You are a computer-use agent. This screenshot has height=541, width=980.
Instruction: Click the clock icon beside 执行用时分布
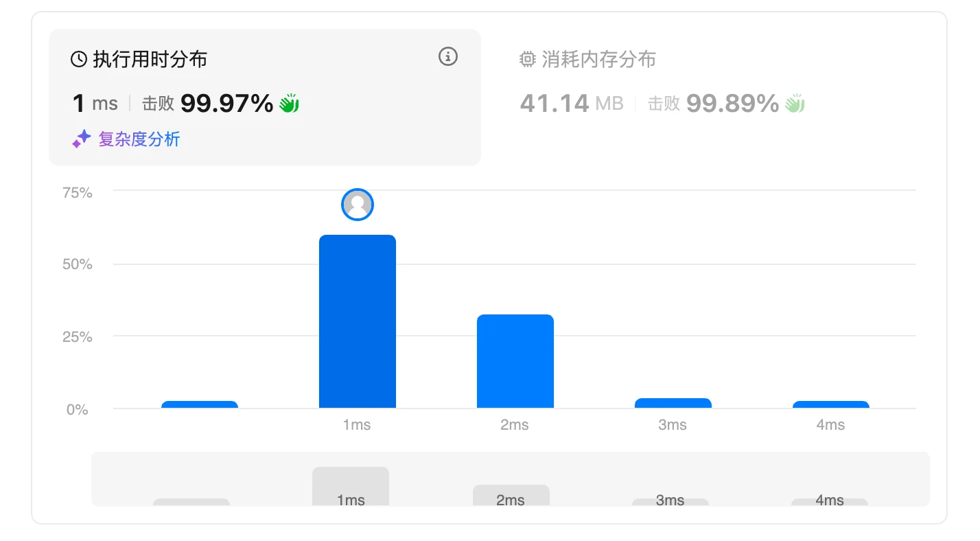point(79,60)
